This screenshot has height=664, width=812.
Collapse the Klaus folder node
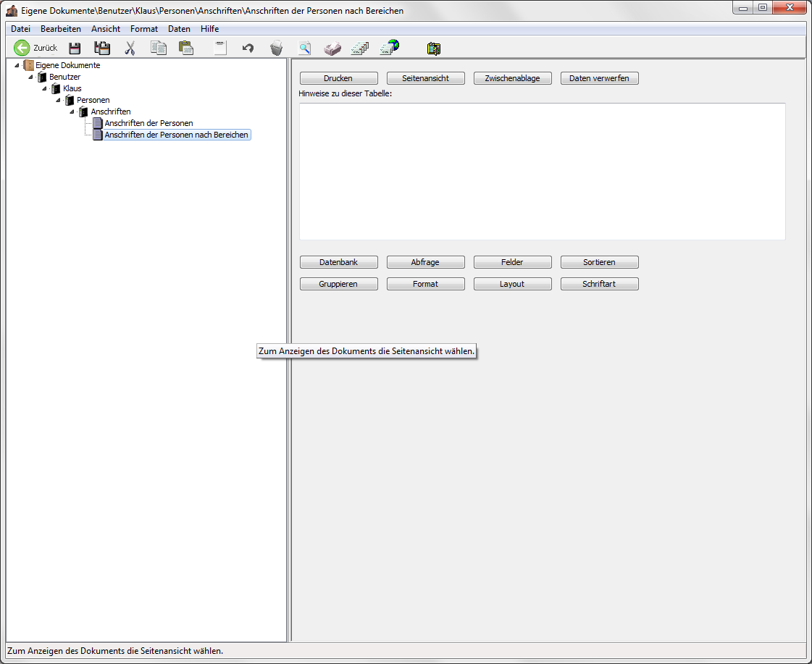pyautogui.click(x=44, y=88)
